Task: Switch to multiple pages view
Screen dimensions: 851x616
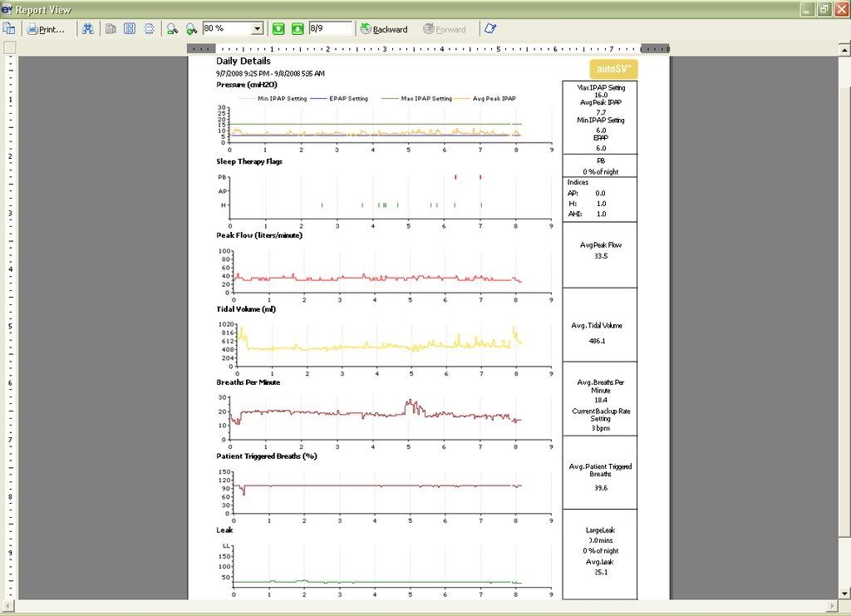Action: (130, 29)
